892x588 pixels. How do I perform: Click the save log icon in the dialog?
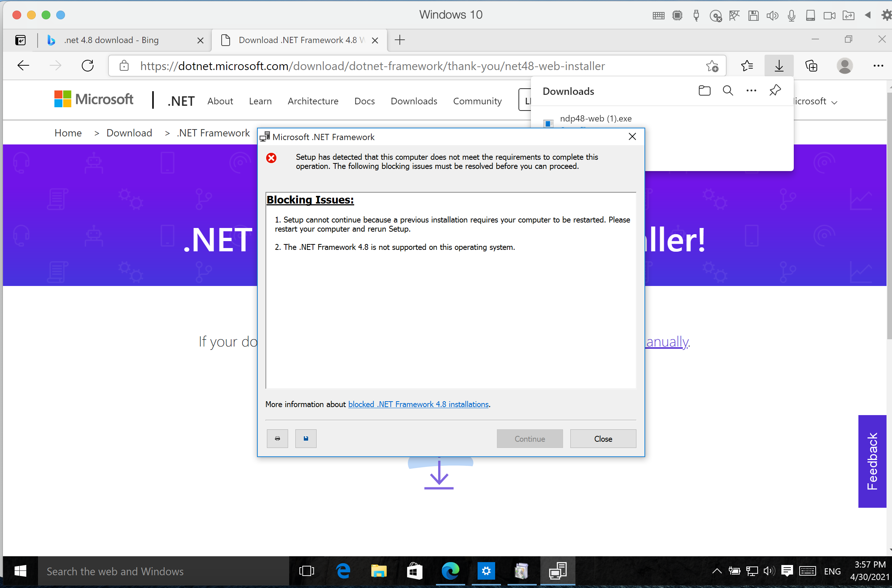306,438
